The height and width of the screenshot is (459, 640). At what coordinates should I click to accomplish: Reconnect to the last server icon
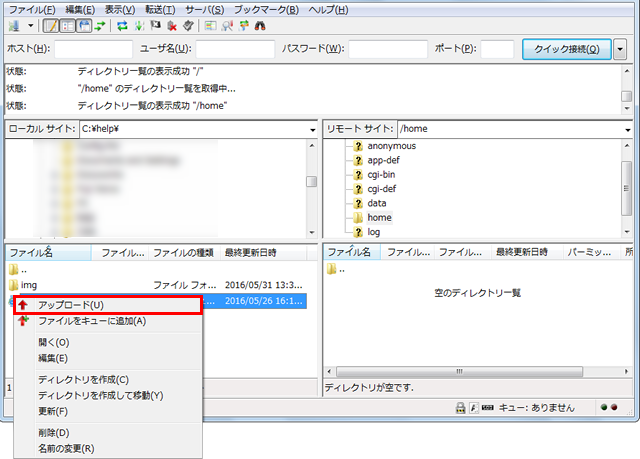click(188, 26)
